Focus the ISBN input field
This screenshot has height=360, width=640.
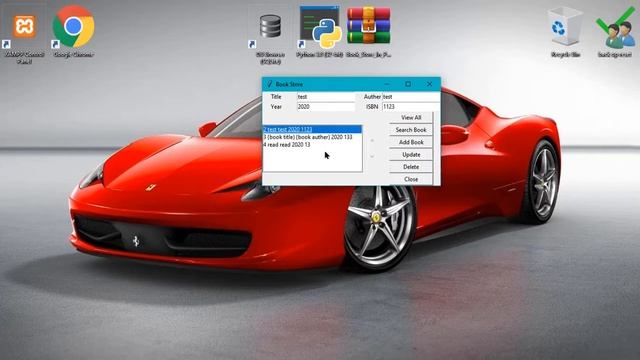[x=411, y=107]
